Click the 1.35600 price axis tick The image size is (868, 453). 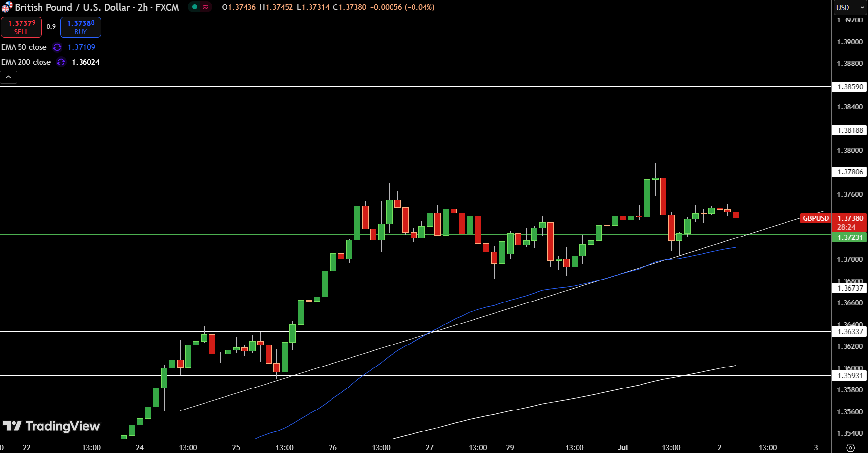click(x=849, y=412)
